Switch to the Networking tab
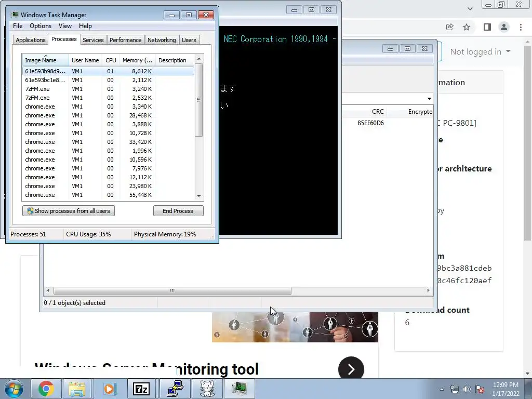Viewport: 532px width, 399px height. coord(162,40)
